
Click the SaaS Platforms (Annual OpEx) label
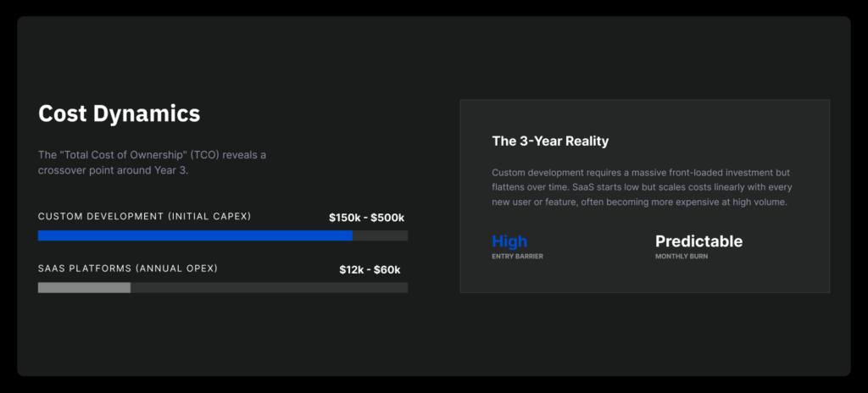[x=128, y=268]
